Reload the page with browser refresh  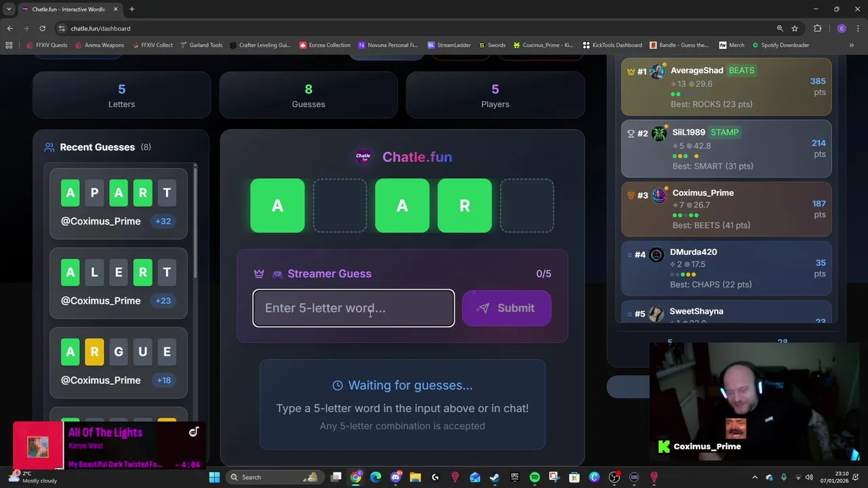tap(42, 28)
